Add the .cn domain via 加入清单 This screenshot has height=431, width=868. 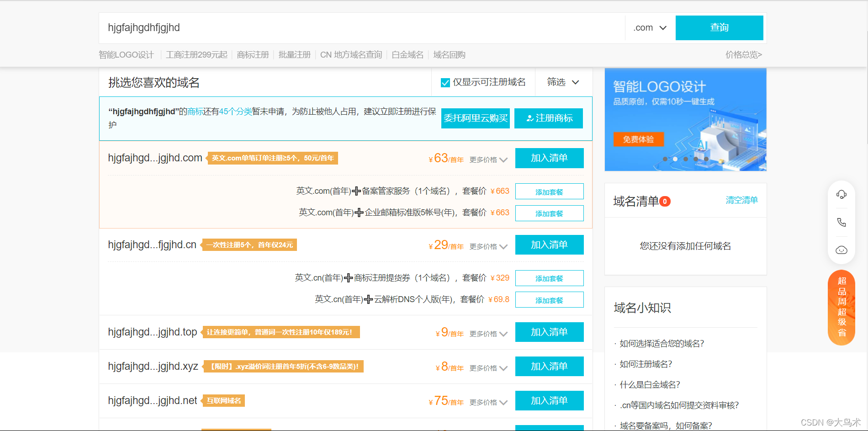pyautogui.click(x=549, y=245)
